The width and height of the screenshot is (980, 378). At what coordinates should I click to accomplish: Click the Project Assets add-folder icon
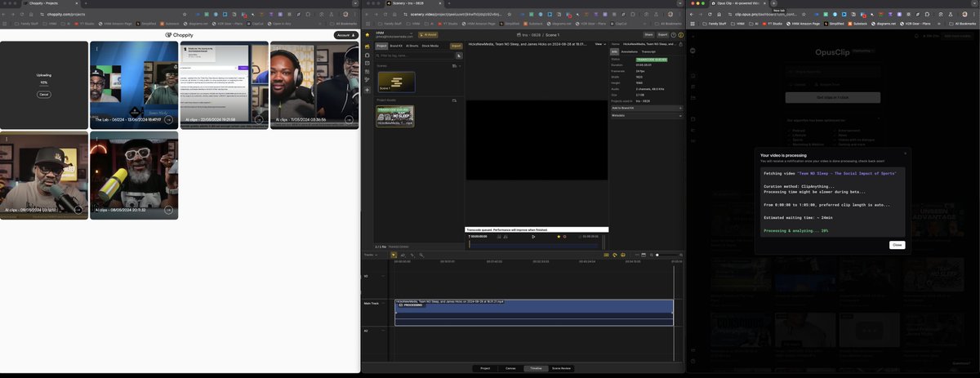click(x=453, y=100)
